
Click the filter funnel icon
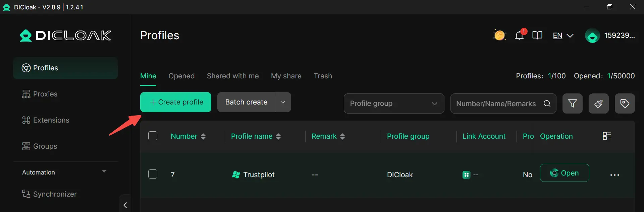[572, 103]
